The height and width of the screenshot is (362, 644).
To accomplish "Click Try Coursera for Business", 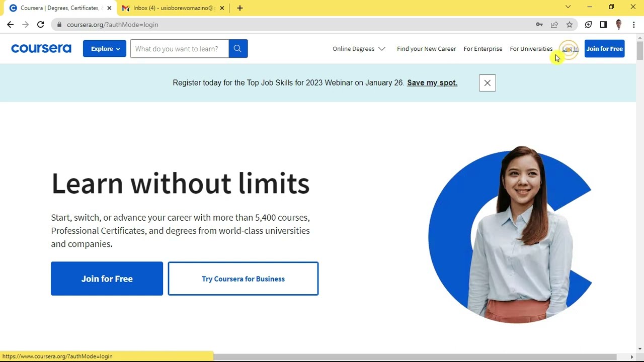I will (243, 279).
